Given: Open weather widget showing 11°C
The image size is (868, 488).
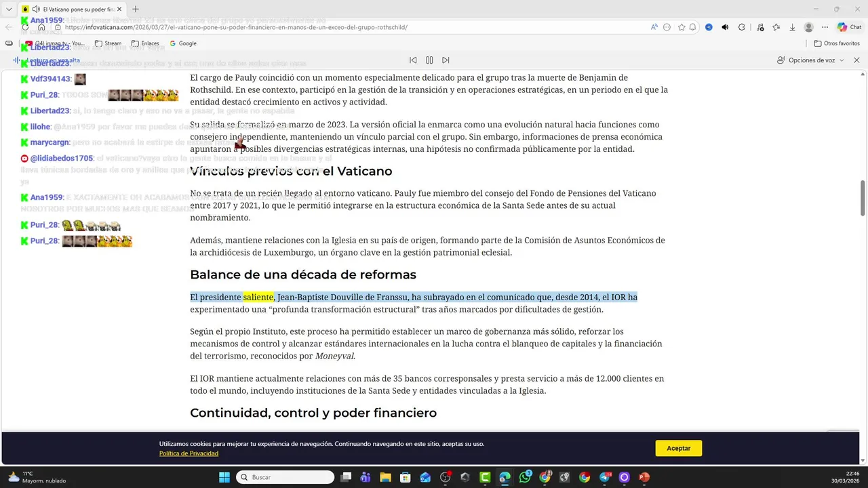Looking at the screenshot, I should 37,477.
